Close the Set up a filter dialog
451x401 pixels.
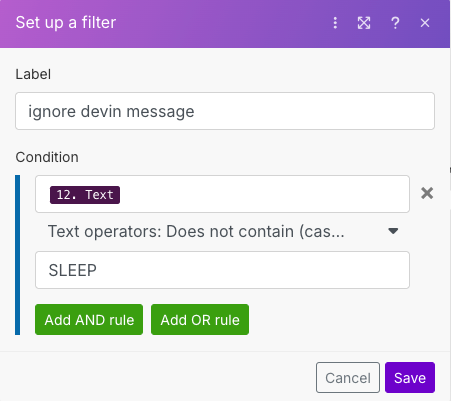tap(425, 23)
